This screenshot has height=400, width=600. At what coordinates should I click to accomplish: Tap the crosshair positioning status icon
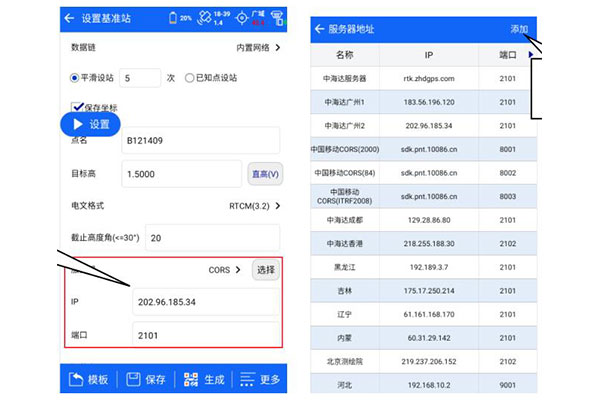point(241,18)
